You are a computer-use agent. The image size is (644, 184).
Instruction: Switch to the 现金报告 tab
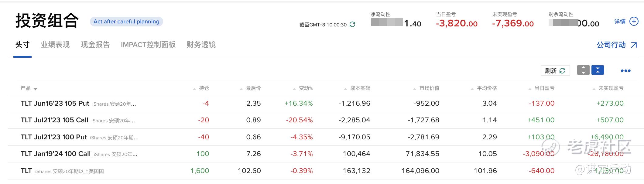point(95,45)
